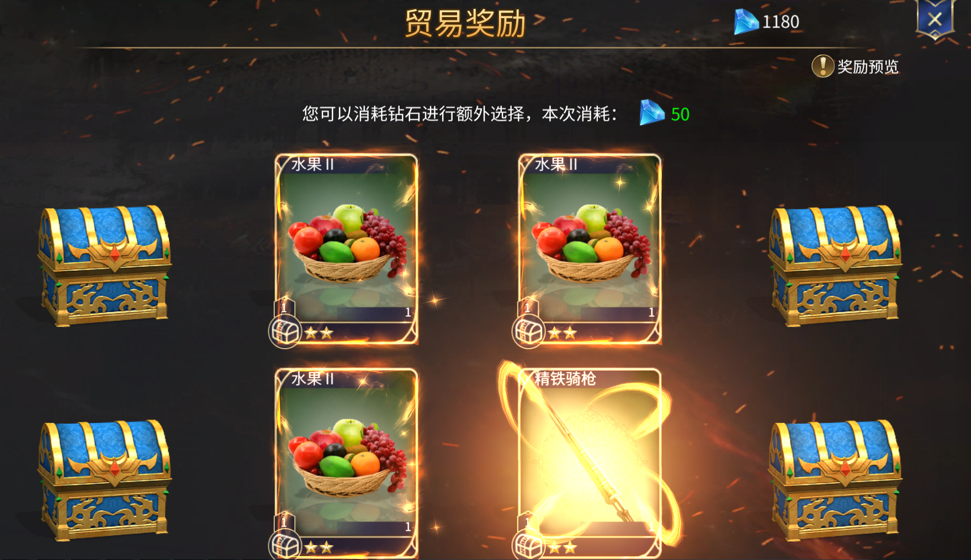The height and width of the screenshot is (560, 971).
Task: Click the green 50 diamond cost value
Action: pos(680,114)
